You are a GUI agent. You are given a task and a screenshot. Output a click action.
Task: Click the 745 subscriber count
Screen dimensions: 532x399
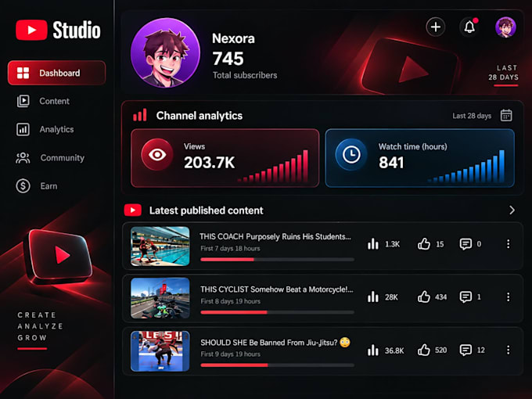click(x=228, y=59)
